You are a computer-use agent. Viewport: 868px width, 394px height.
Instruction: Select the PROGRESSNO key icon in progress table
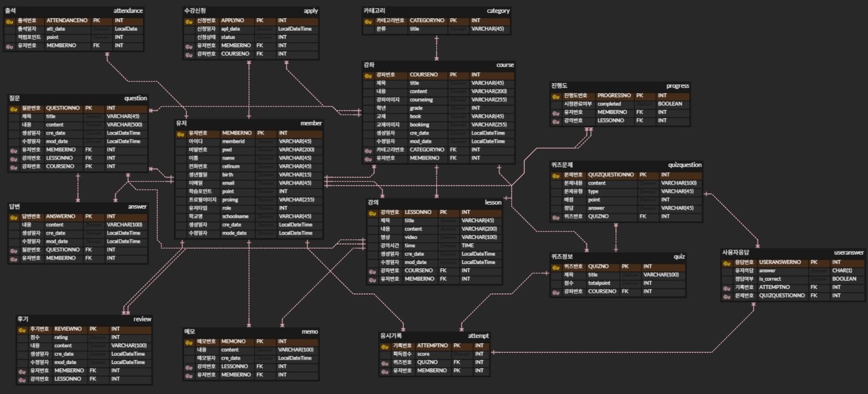[x=555, y=96]
